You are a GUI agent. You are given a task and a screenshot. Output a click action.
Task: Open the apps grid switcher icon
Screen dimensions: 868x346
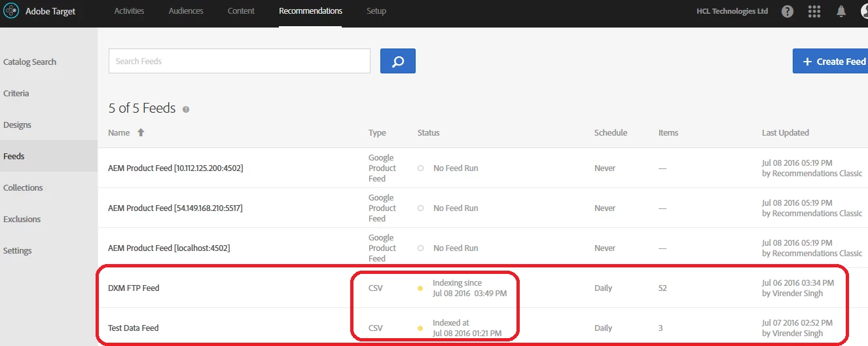[814, 11]
